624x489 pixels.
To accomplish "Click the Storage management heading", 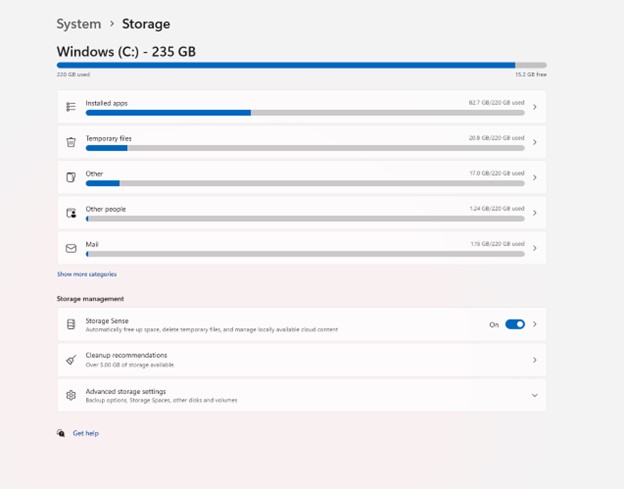I will (90, 299).
